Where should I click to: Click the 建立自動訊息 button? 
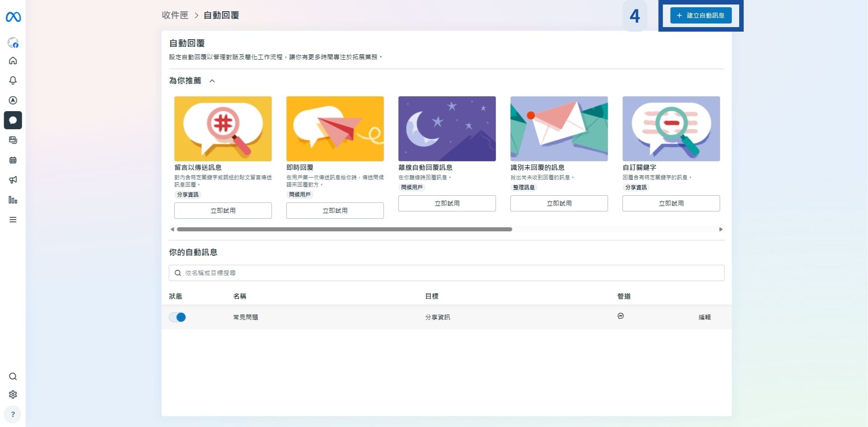click(701, 15)
